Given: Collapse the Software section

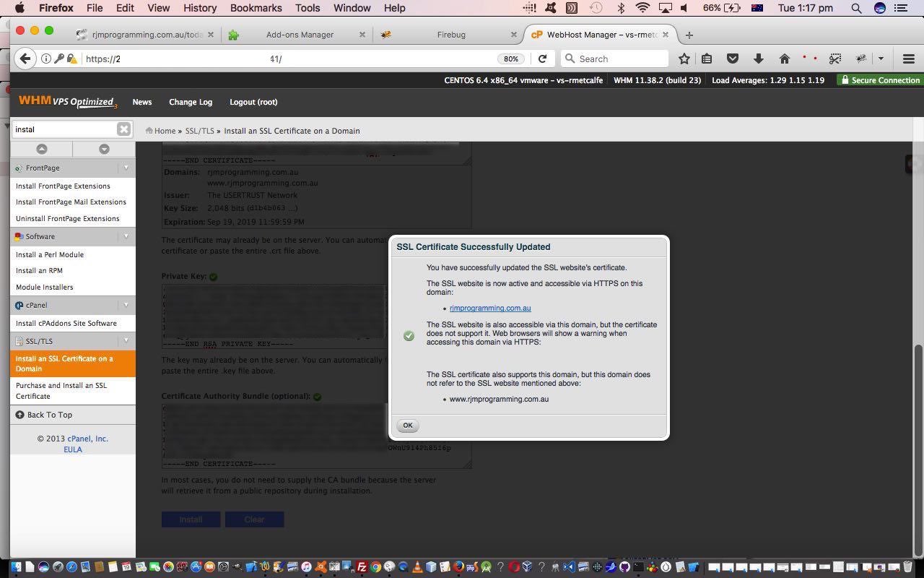Looking at the screenshot, I should coord(126,236).
